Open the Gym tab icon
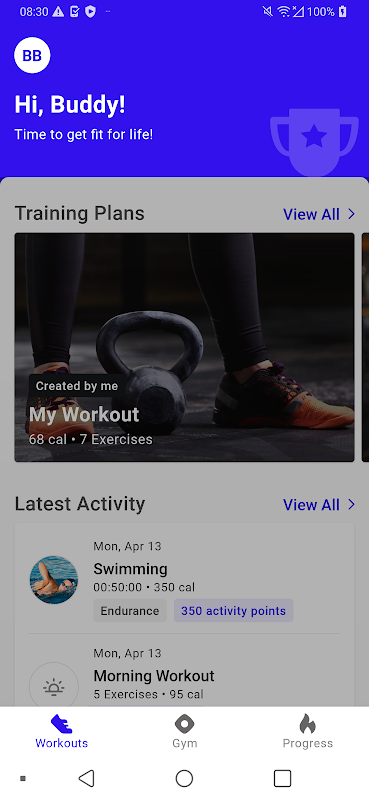Image resolution: width=369 pixels, height=800 pixels. click(184, 723)
